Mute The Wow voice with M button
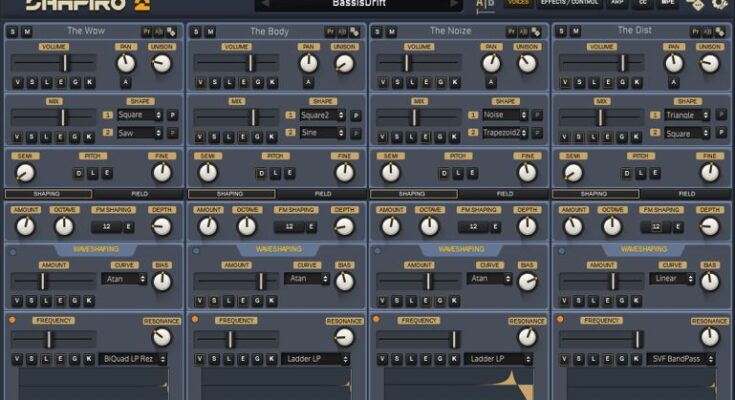 (27, 32)
